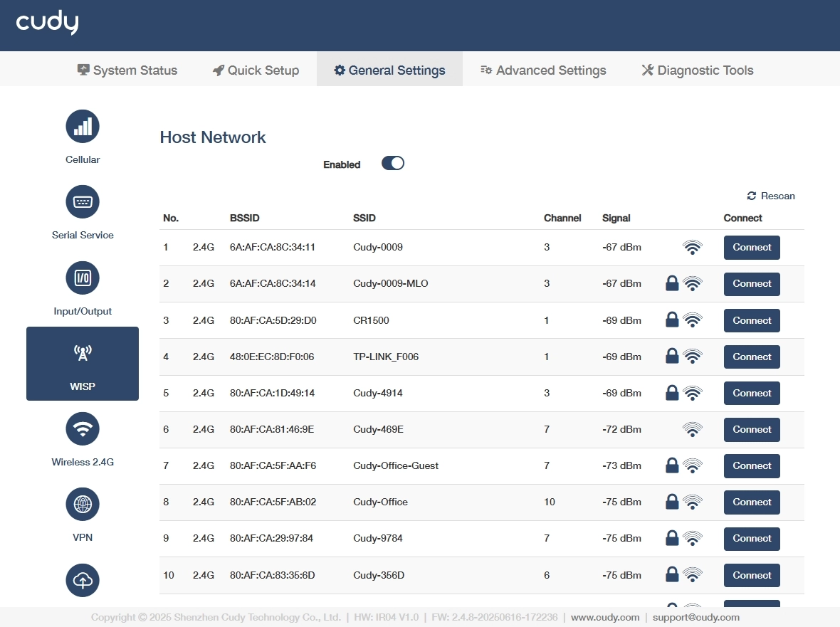Open Serial Service sidebar icon

[x=83, y=202]
